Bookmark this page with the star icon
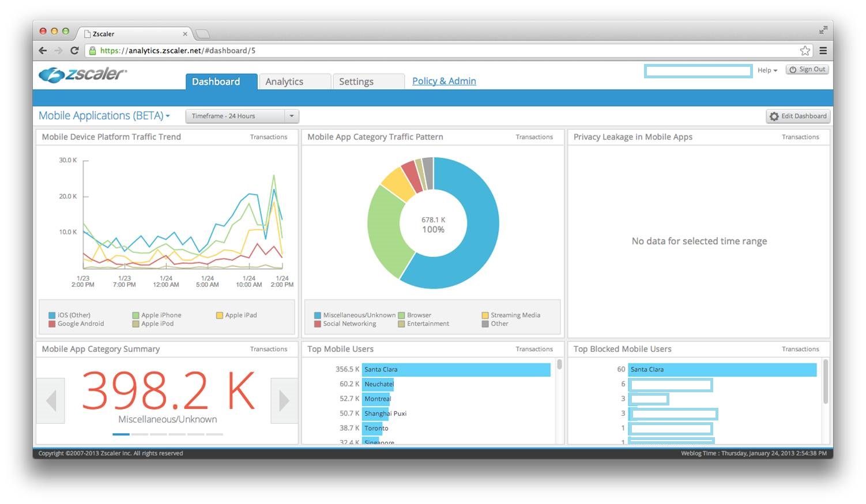The image size is (866, 504). tap(805, 51)
